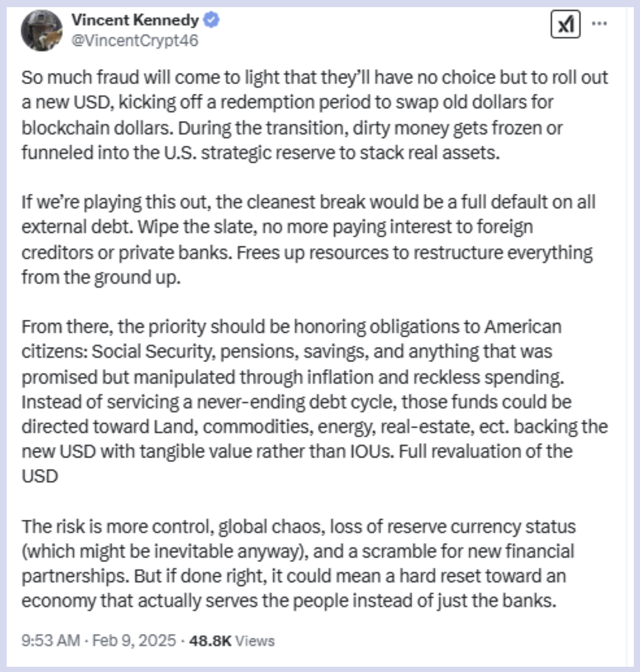This screenshot has width=640, height=672.
Task: Click the paragraph starting 'If we're playing'
Action: tap(308, 239)
